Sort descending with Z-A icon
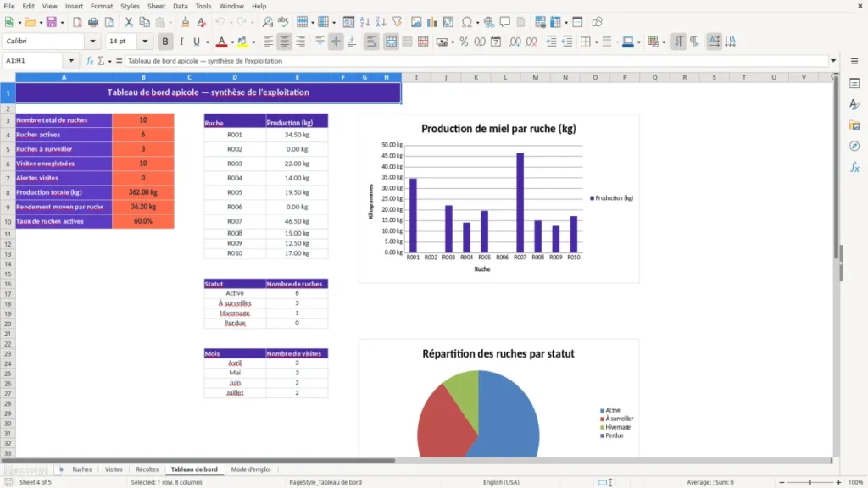 [x=381, y=22]
